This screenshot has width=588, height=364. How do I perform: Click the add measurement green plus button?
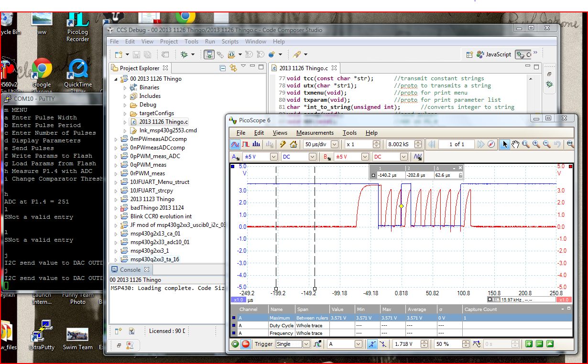click(x=529, y=344)
